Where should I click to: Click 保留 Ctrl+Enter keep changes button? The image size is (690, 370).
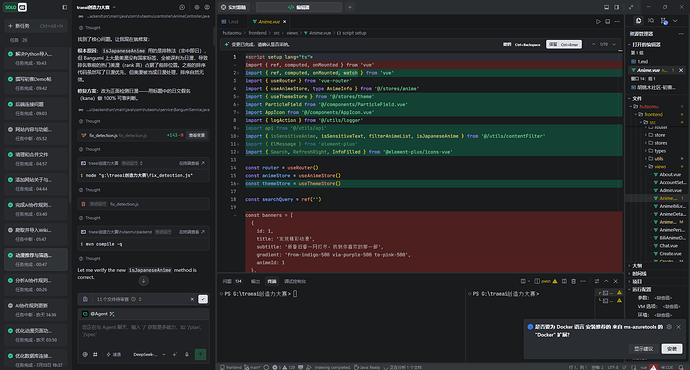point(564,44)
